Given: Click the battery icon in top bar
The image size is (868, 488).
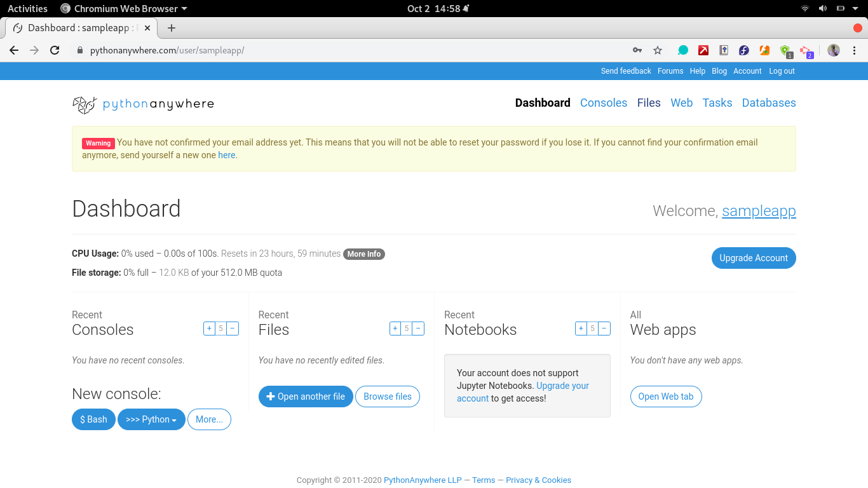Looking at the screenshot, I should (840, 8).
